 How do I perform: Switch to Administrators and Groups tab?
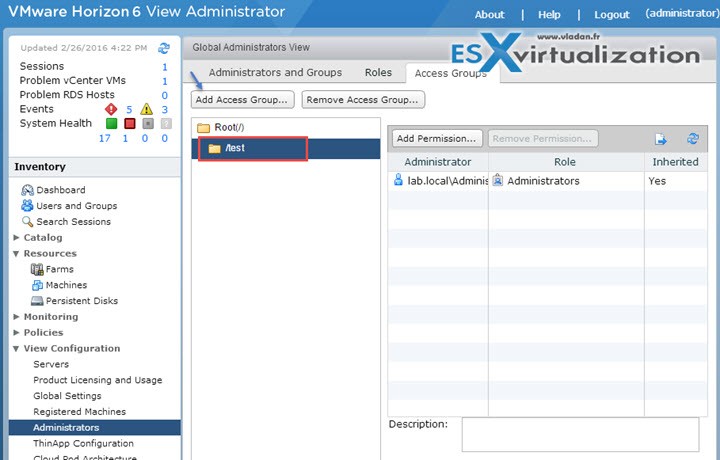275,73
